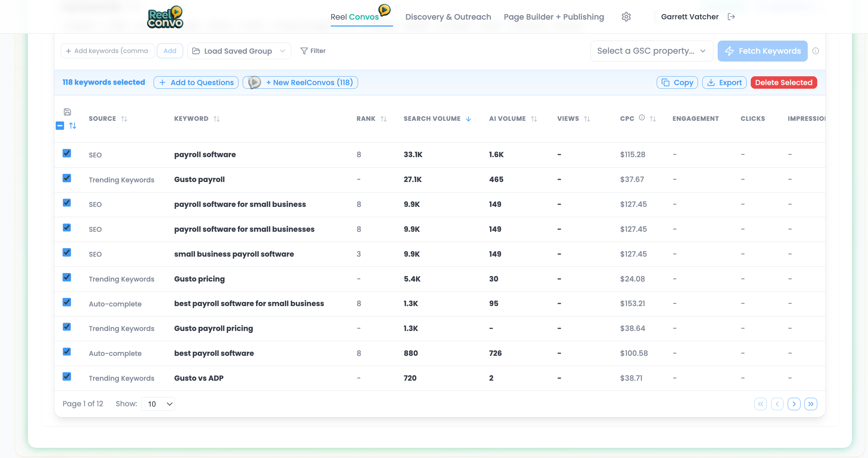Uncheck the payroll software row checkbox
The height and width of the screenshot is (458, 868).
[x=67, y=153]
